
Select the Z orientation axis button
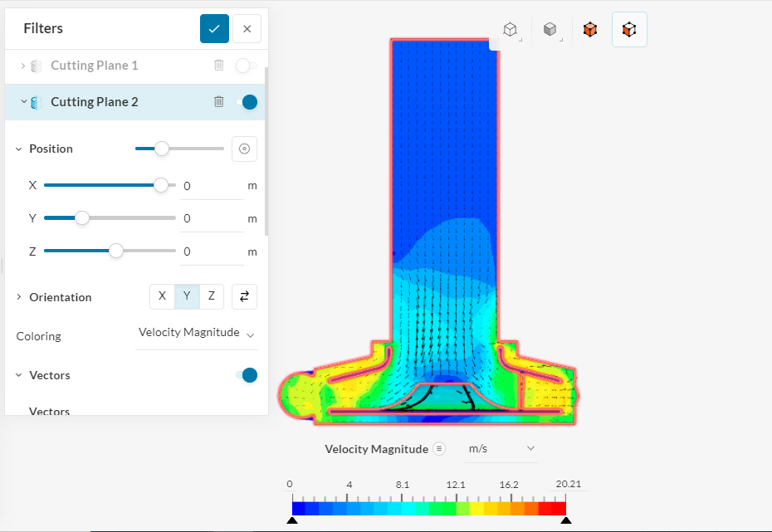pyautogui.click(x=210, y=295)
